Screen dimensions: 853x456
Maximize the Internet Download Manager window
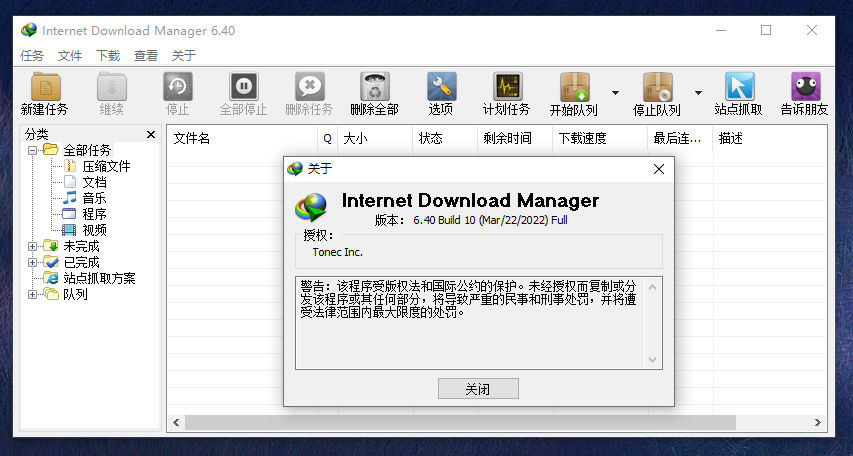(766, 30)
